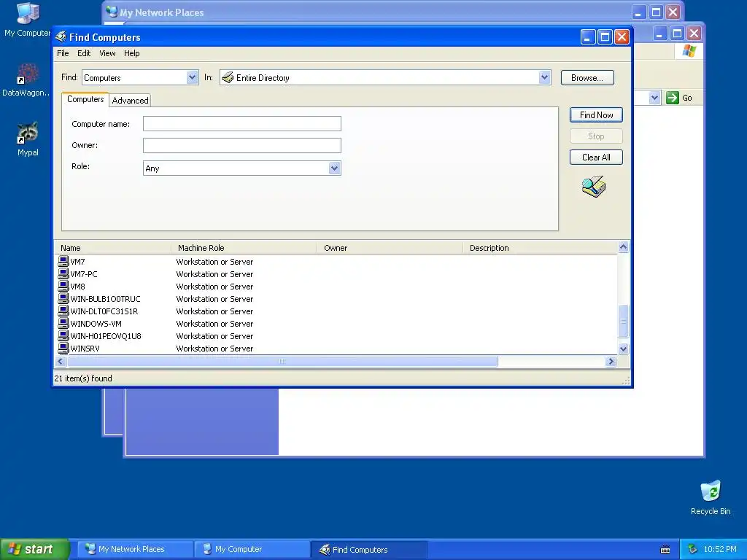Click the computer icon beside WIN-DLT0FC31S1R
This screenshot has width=747, height=560.
tap(63, 311)
